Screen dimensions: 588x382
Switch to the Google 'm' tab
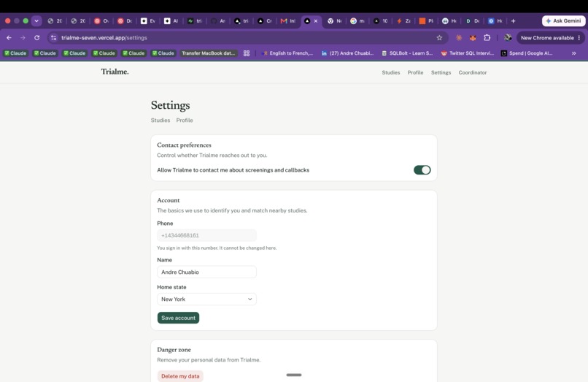coord(357,21)
